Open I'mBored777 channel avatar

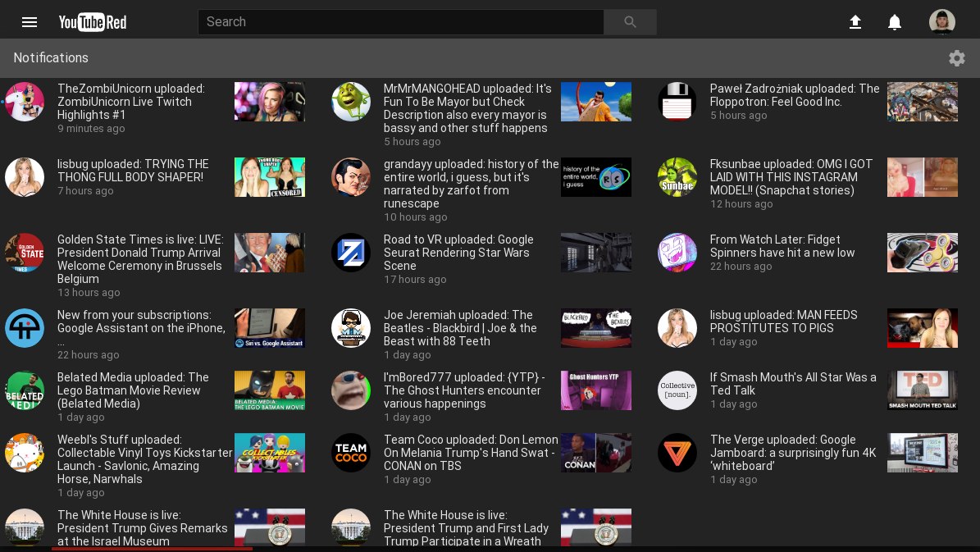351,390
